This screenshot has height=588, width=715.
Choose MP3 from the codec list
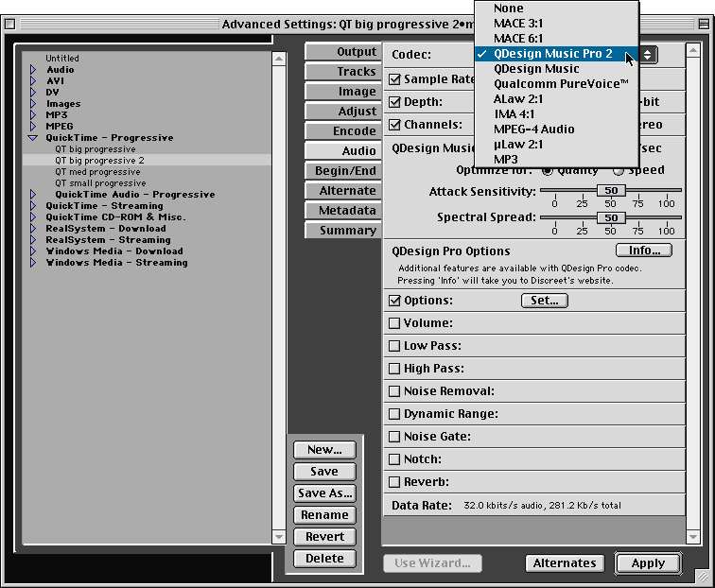507,159
